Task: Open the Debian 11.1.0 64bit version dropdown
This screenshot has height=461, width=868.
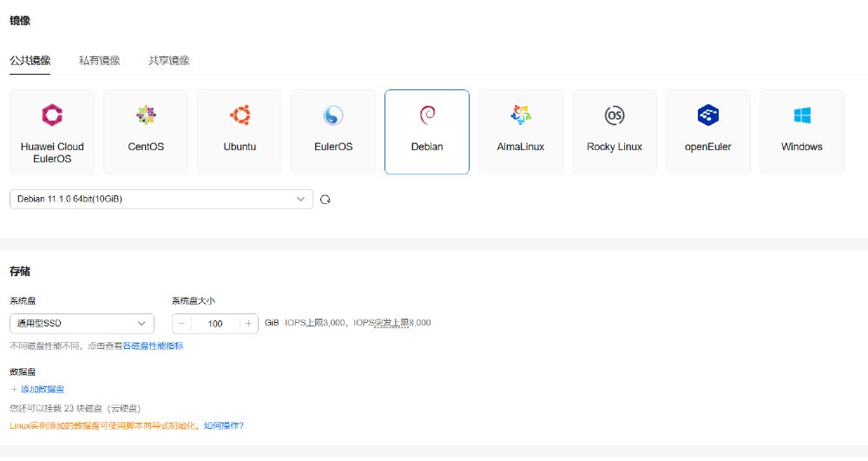Action: 161,199
